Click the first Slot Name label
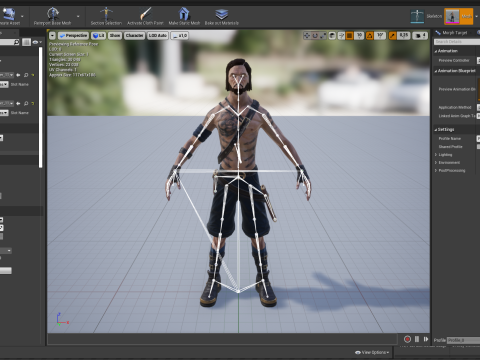The height and width of the screenshot is (360, 480). pos(19,84)
